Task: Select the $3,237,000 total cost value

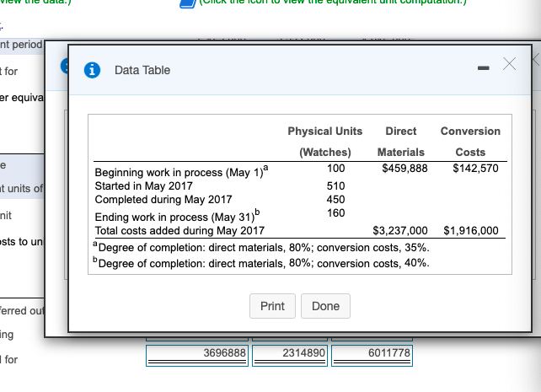Action: (400, 230)
